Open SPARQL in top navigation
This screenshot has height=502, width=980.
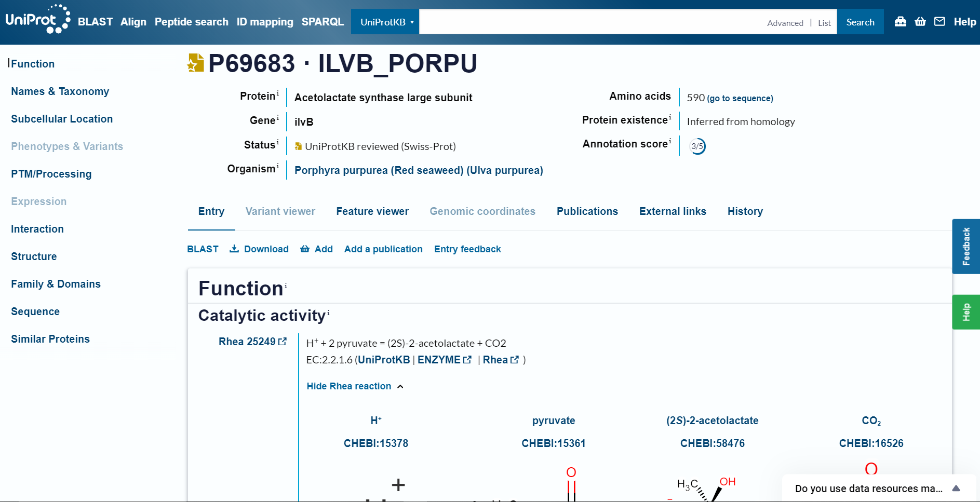pos(323,22)
